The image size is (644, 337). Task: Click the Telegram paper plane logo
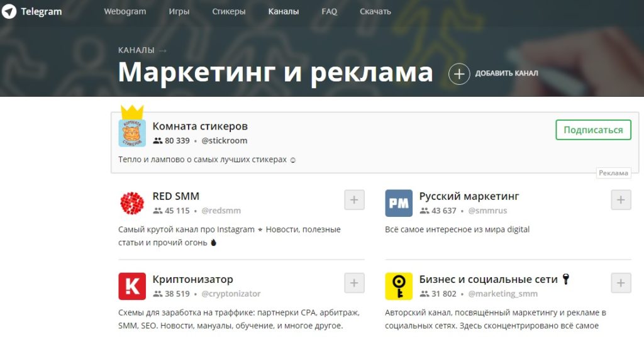[x=9, y=11]
